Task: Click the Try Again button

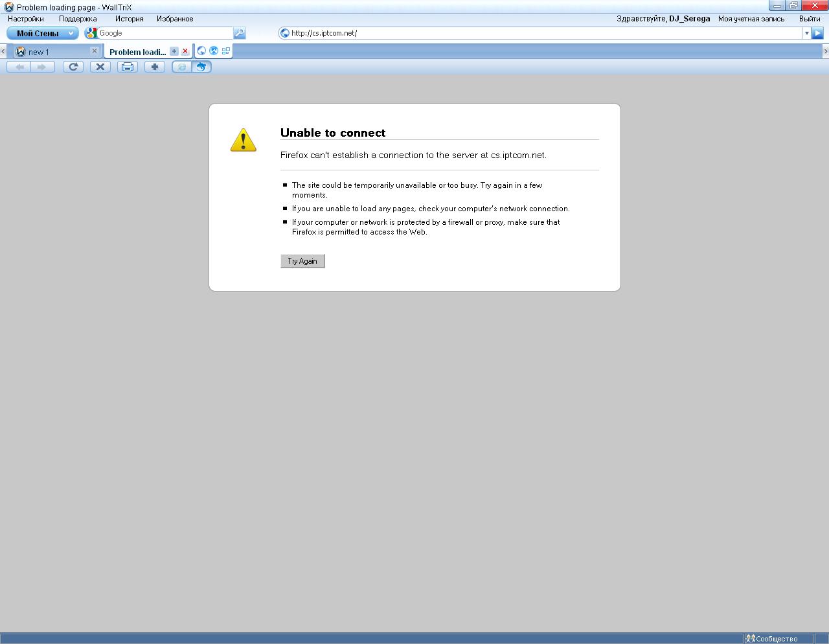Action: point(302,261)
